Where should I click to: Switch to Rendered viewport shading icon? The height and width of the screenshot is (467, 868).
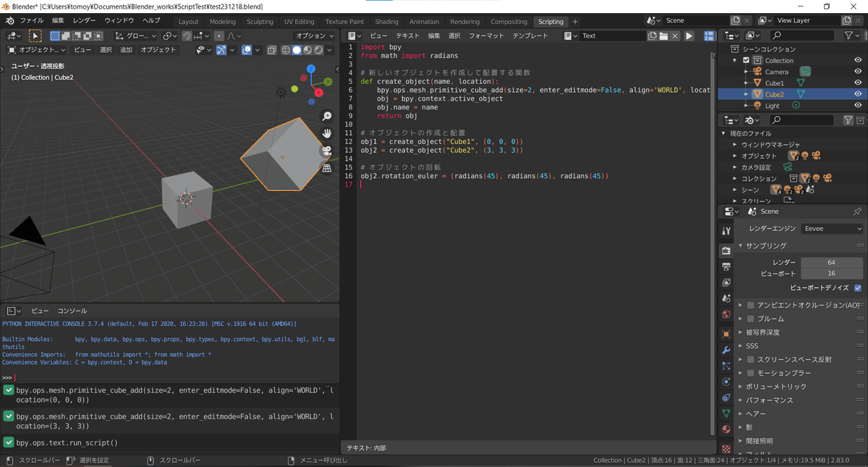(x=318, y=49)
